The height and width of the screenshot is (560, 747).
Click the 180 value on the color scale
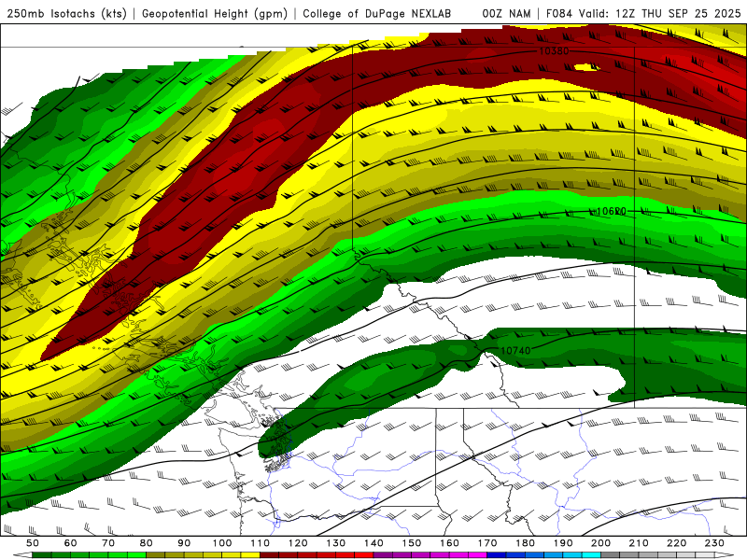(526, 543)
